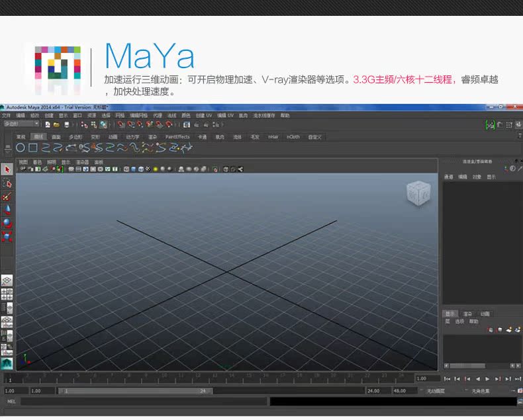
Task: Play animation backwards
Action: pyautogui.click(x=477, y=379)
